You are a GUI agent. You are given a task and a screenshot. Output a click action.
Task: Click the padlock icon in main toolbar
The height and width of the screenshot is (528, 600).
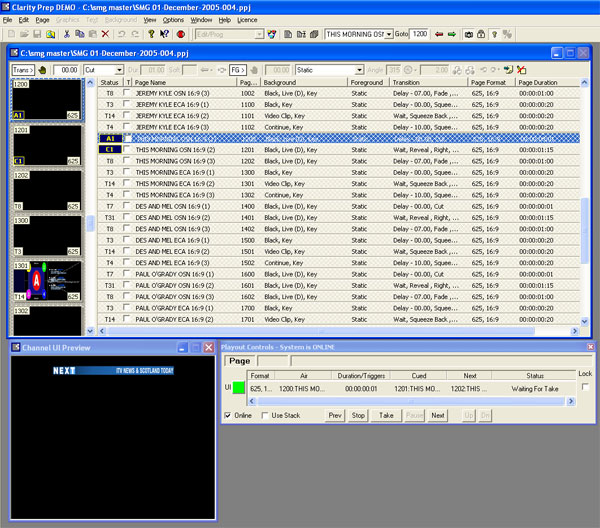pos(481,34)
